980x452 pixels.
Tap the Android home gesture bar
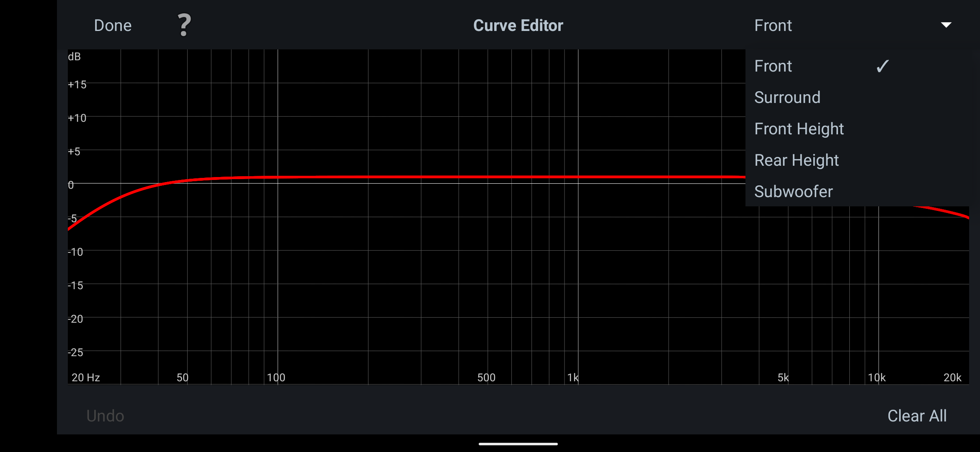518,444
